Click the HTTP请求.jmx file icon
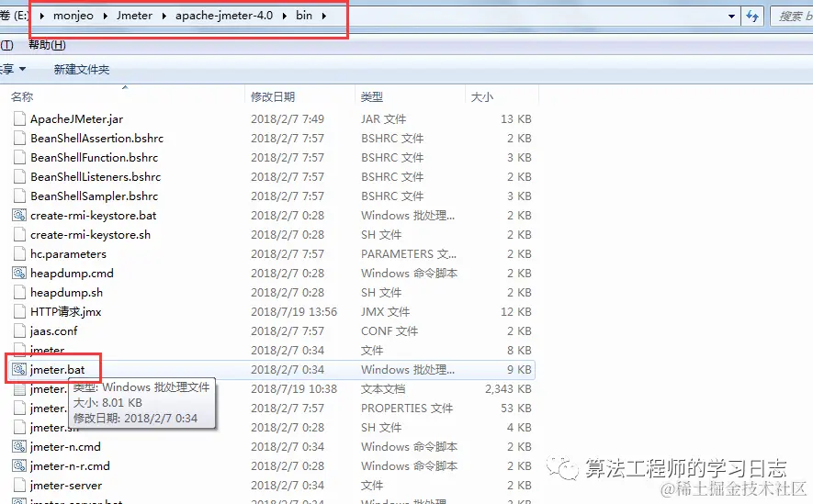 pos(19,312)
